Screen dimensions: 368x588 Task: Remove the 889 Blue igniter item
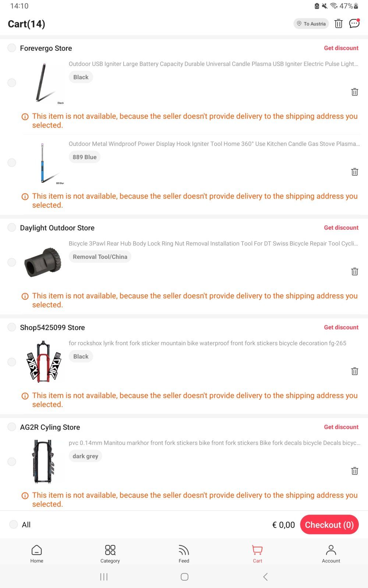click(x=354, y=172)
